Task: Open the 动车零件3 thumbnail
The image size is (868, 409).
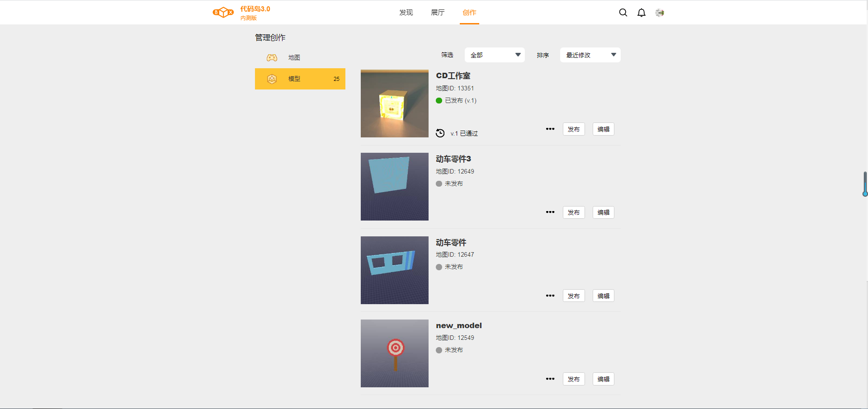Action: click(395, 187)
